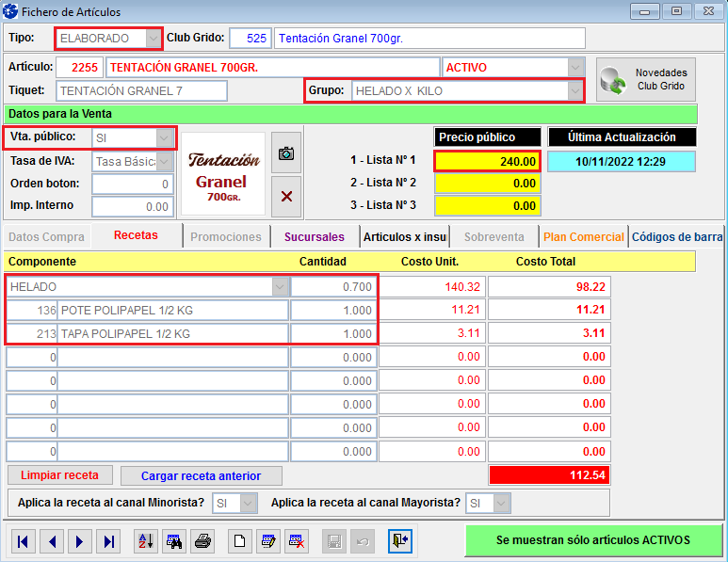The height and width of the screenshot is (562, 728).
Task: Create a new article with blank page icon
Action: coord(240,541)
